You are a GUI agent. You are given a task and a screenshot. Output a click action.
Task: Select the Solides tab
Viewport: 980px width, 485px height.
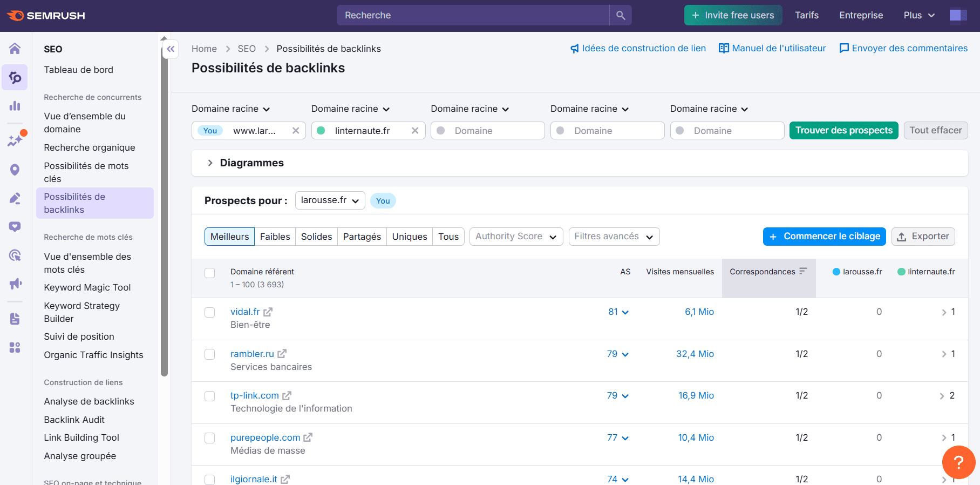(316, 237)
